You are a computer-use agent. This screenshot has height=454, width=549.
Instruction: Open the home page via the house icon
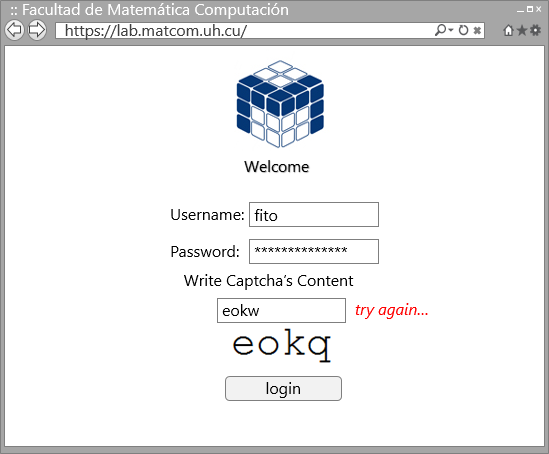[x=508, y=30]
